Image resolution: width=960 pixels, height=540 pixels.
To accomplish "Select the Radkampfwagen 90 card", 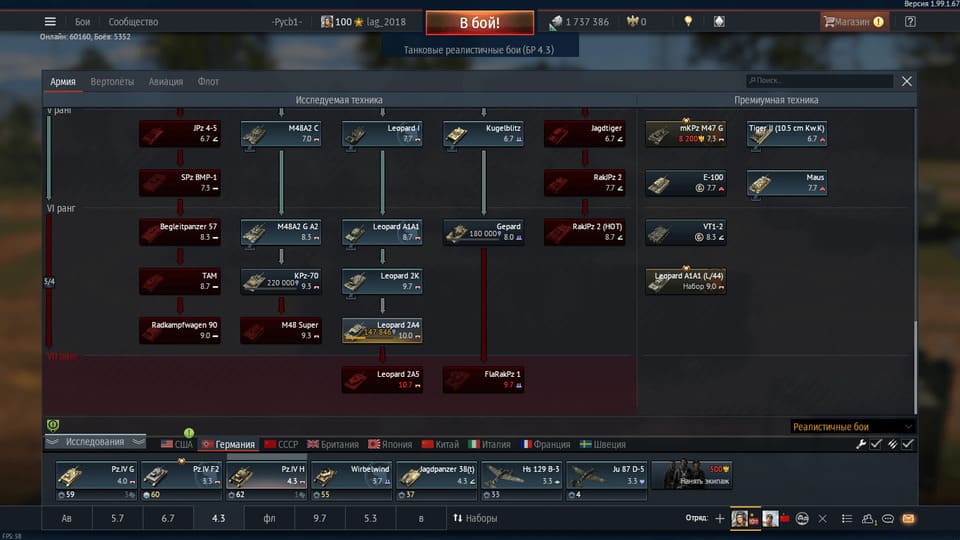I will (x=180, y=331).
